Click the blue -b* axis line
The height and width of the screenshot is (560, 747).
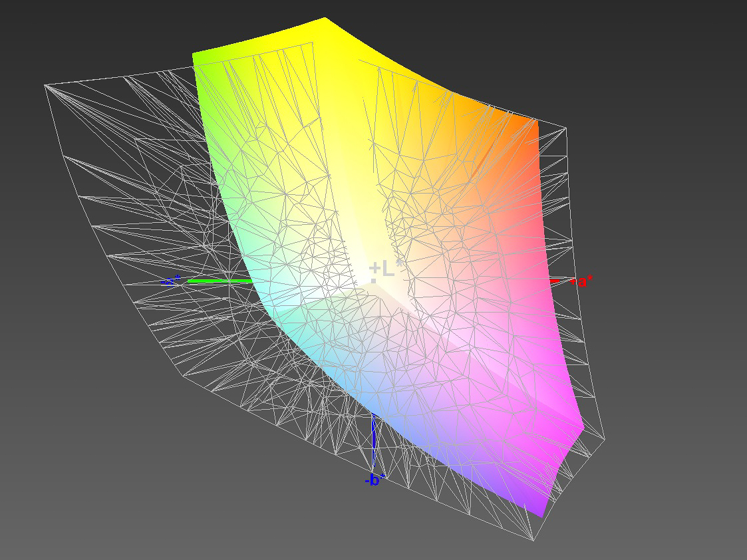(374, 440)
